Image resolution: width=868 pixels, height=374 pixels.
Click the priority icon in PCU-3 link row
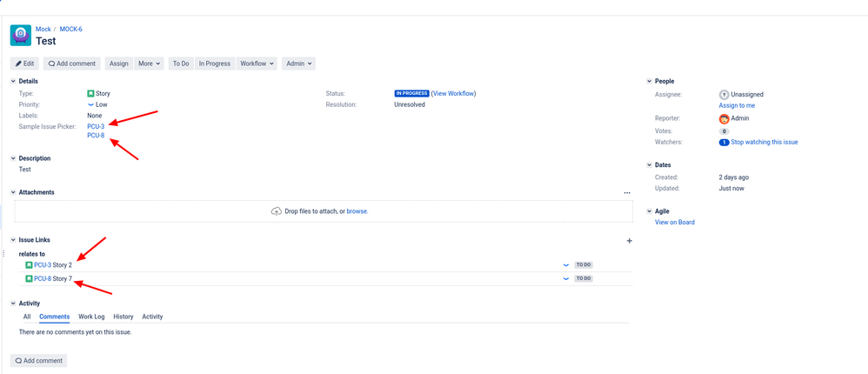click(565, 265)
